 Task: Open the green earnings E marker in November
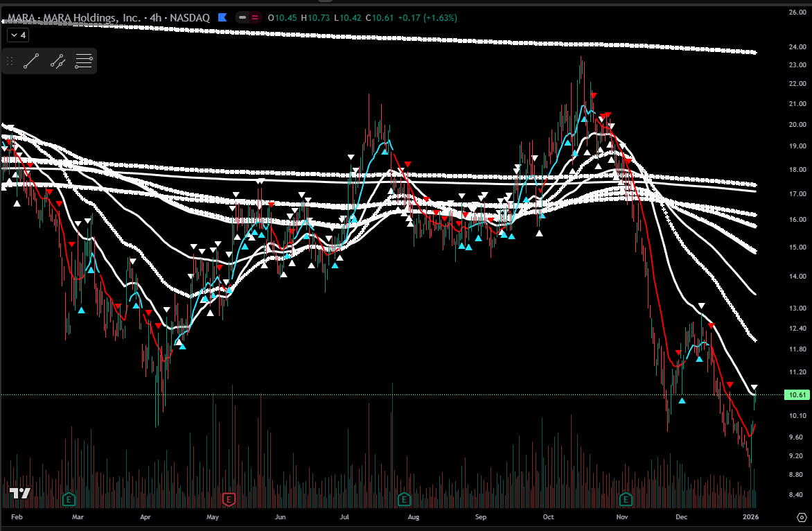[x=626, y=499]
